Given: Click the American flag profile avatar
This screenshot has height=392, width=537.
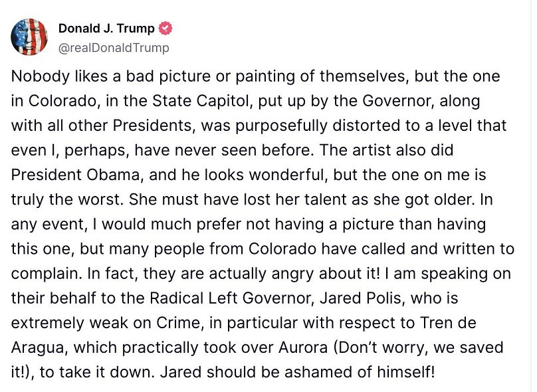Looking at the screenshot, I should coord(29,37).
